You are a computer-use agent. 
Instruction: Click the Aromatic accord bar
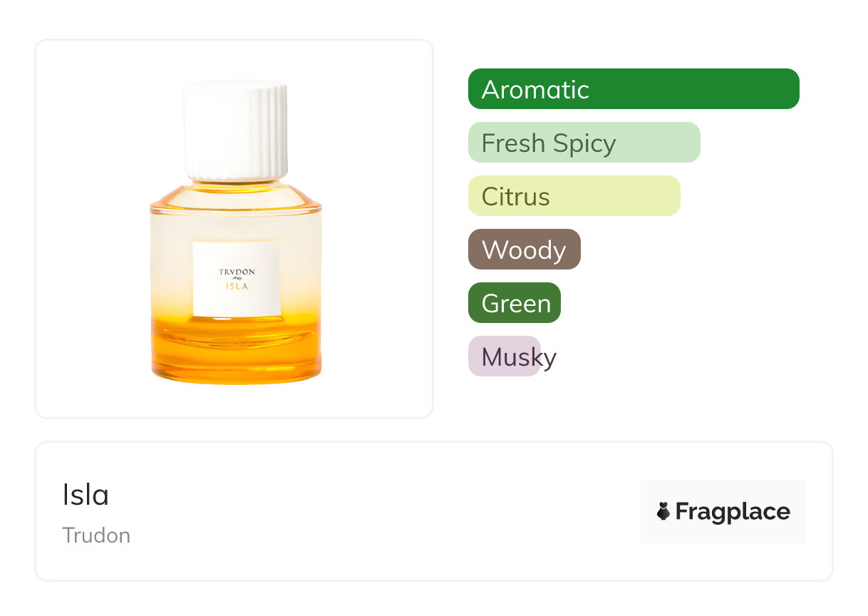pyautogui.click(x=633, y=89)
